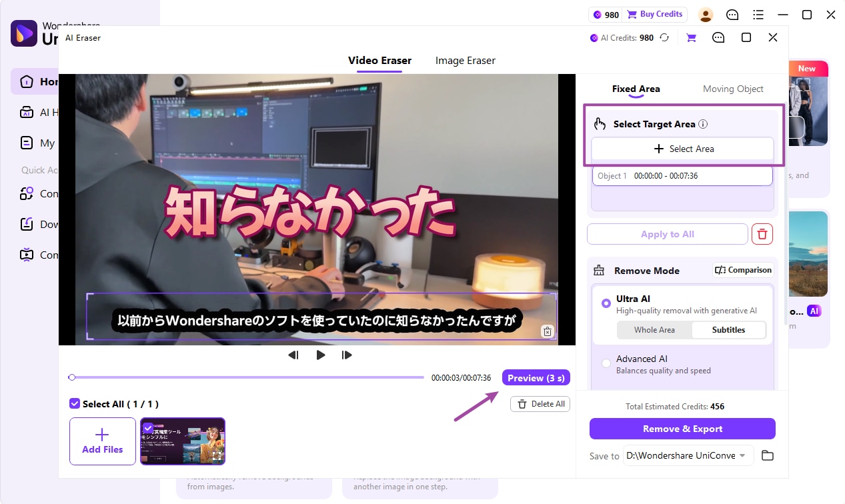Screen dimensions: 845x504
Task: Switch Ultra AI to Whole Area
Action: [x=654, y=330]
